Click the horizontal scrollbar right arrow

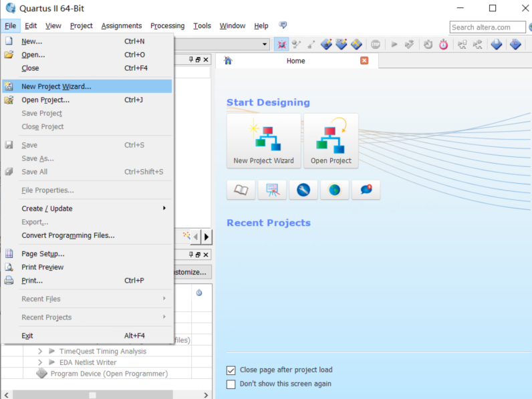click(206, 395)
